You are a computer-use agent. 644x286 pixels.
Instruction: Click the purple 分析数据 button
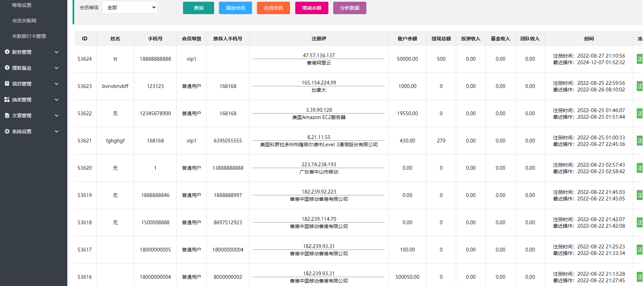point(349,8)
